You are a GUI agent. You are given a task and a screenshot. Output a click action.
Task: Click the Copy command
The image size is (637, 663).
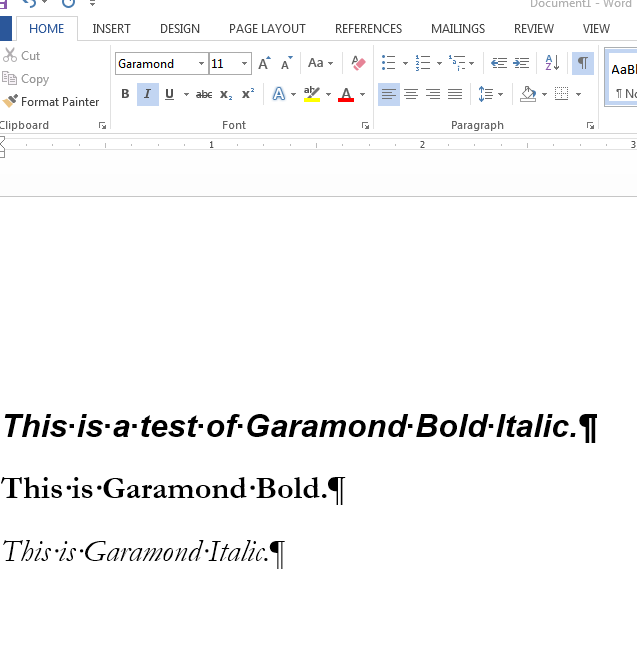point(25,79)
